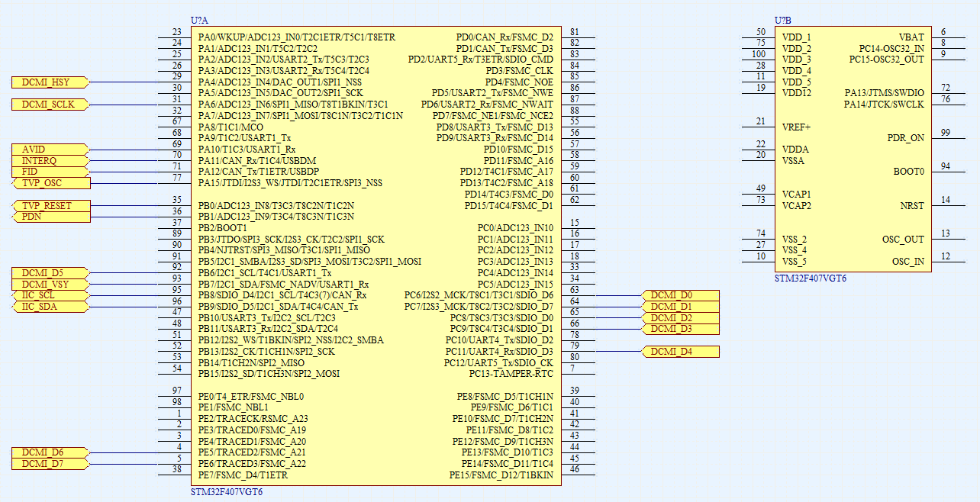The image size is (980, 502).
Task: Select the DCMI_SCLK net port
Action: [x=51, y=105]
